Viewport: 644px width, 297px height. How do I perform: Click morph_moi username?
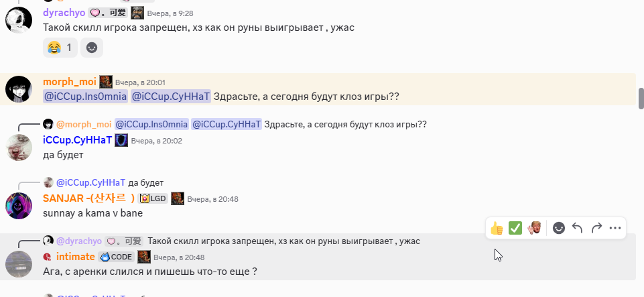(x=70, y=82)
